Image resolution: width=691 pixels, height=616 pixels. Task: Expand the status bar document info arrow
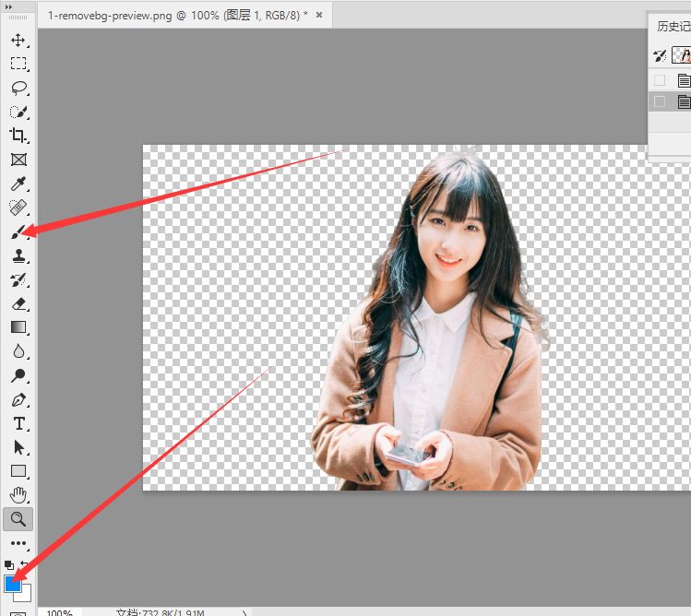click(244, 612)
